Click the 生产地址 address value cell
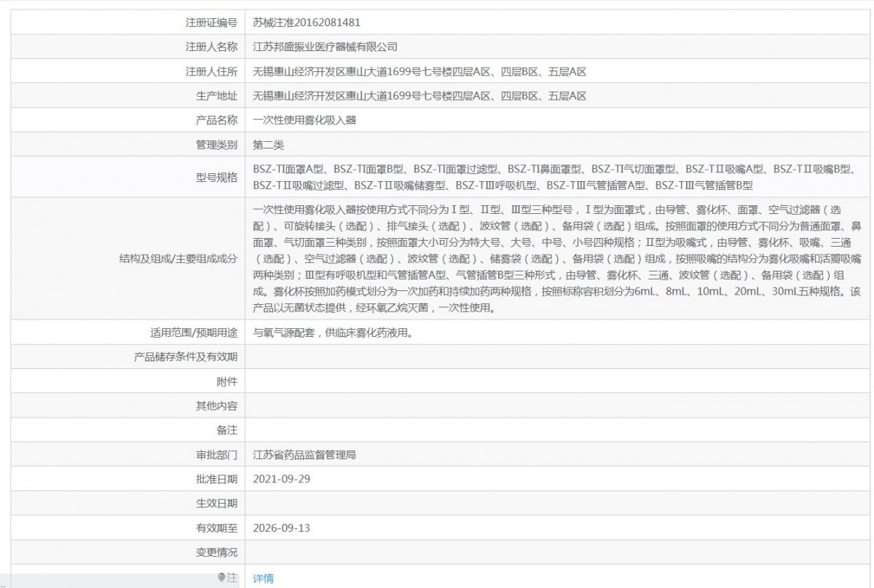 point(559,95)
